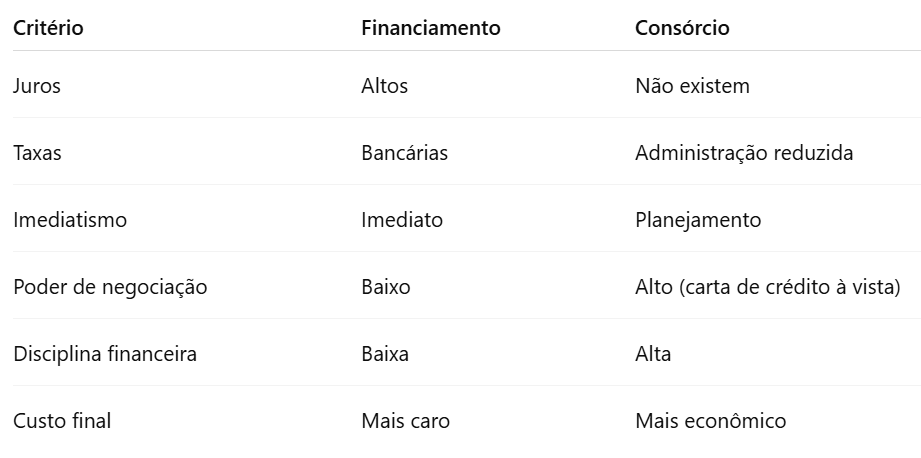Click the 'Critério' column header
921x458 pixels.
(48, 28)
